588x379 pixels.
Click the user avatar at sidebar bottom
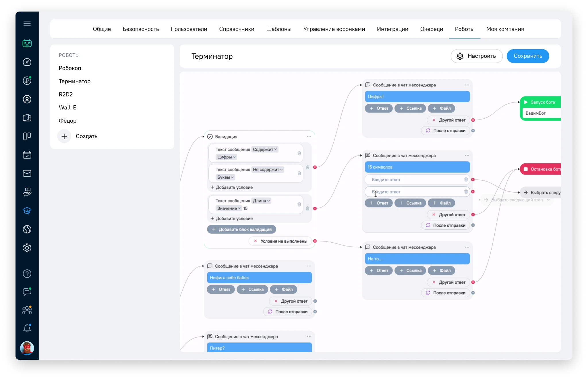[x=27, y=348]
